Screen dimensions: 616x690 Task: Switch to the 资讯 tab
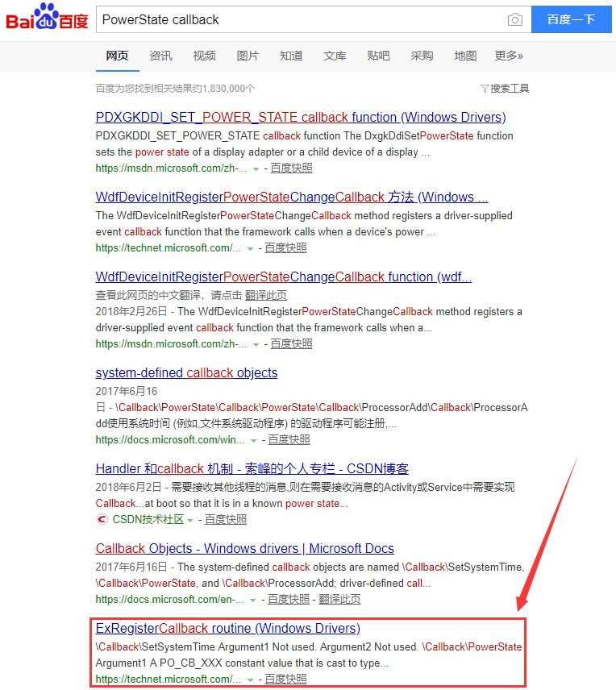pyautogui.click(x=160, y=56)
